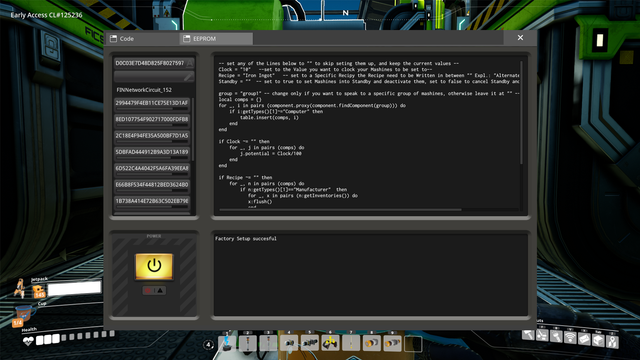Select hotbar slot 8 orange cylinder item

pos(371,343)
